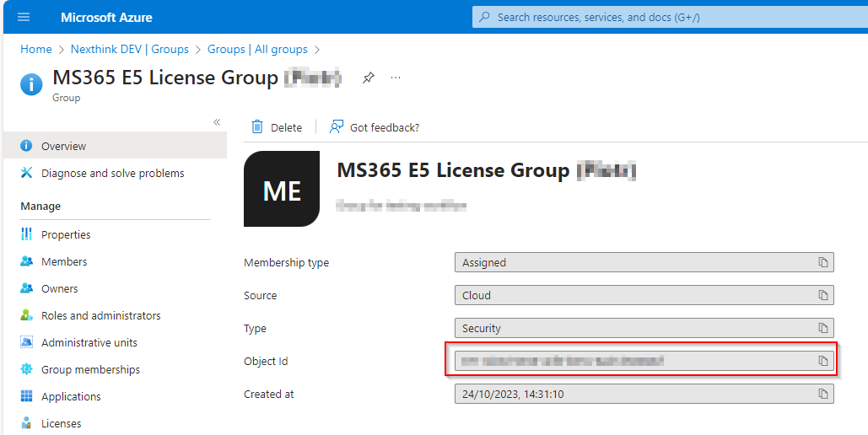Screen dimensions: 868x435
Task: Pin this group to the dashboard
Action: click(368, 78)
